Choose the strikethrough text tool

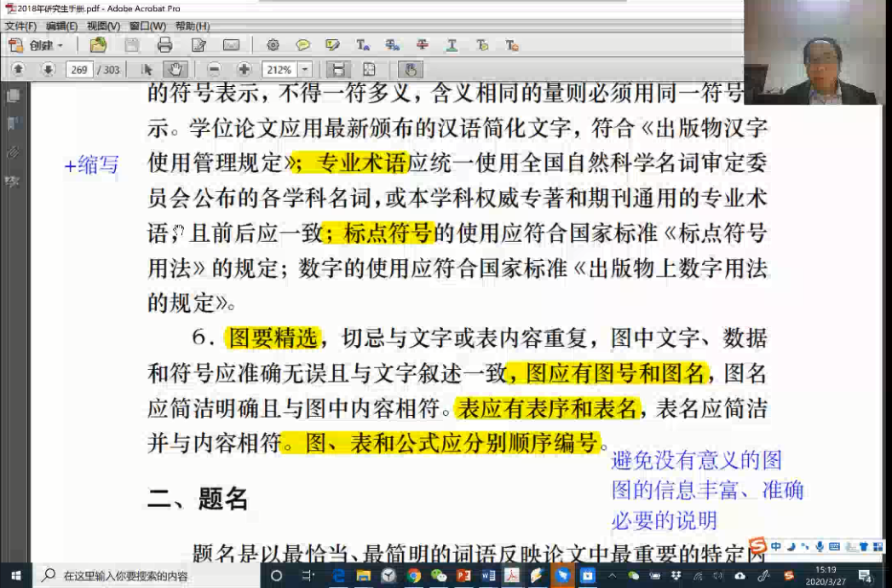tap(422, 45)
